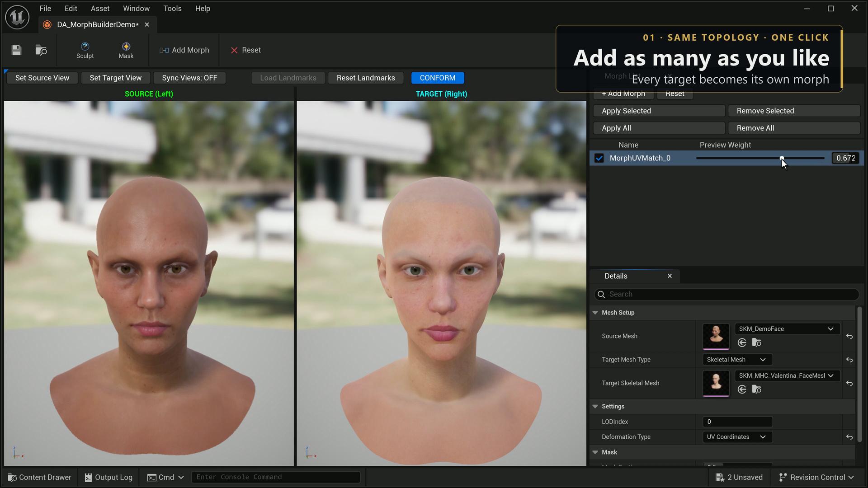868x488 pixels.
Task: Click the preview weight value 0.672 field
Action: [845, 158]
